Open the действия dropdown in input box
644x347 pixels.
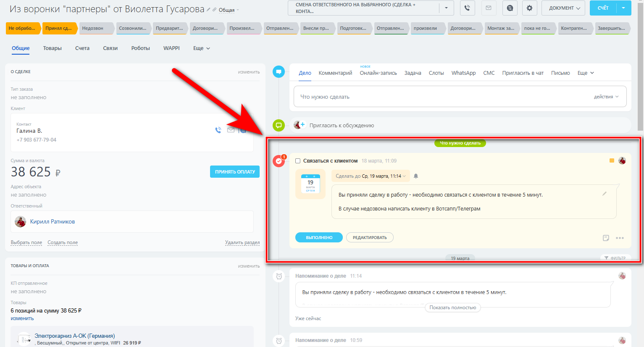pos(606,97)
